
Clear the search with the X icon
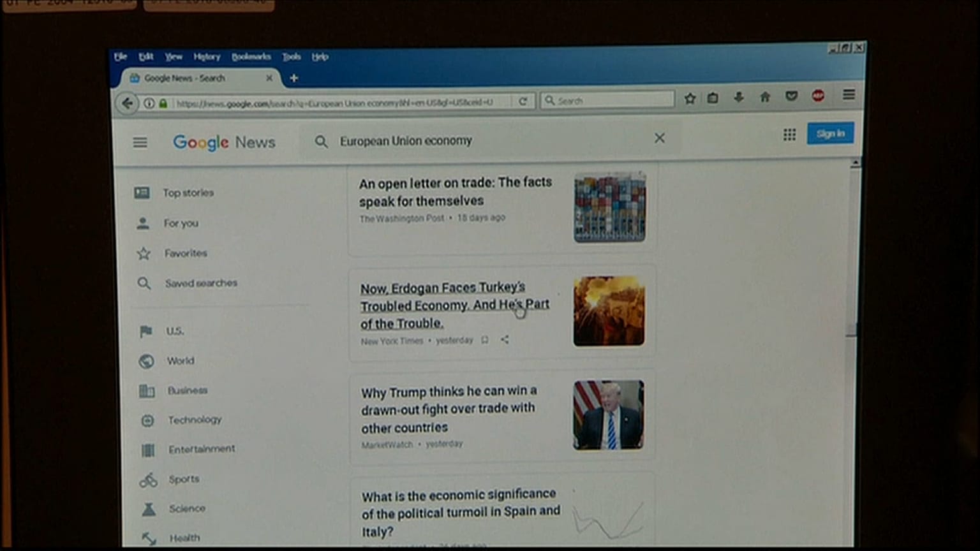660,138
